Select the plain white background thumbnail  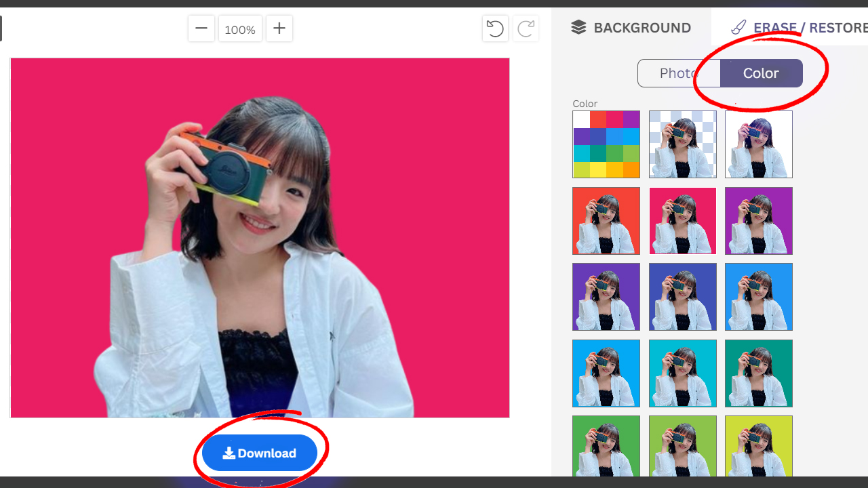(x=758, y=144)
